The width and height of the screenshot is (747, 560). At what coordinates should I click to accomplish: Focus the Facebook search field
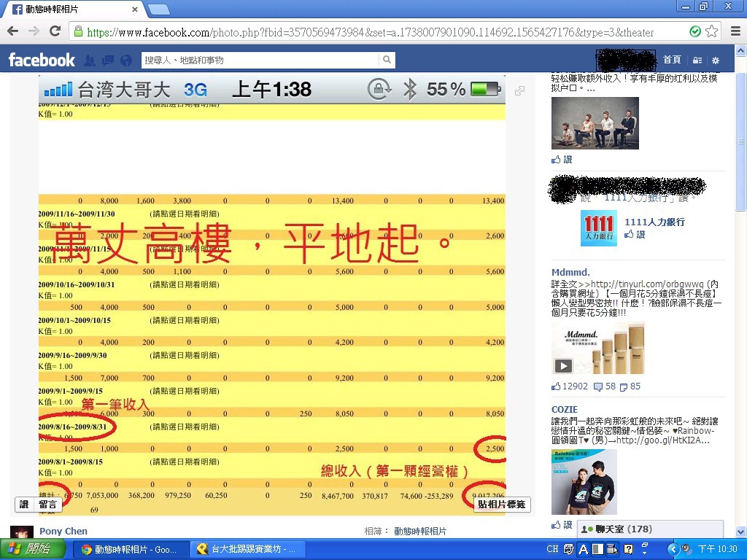click(260, 60)
